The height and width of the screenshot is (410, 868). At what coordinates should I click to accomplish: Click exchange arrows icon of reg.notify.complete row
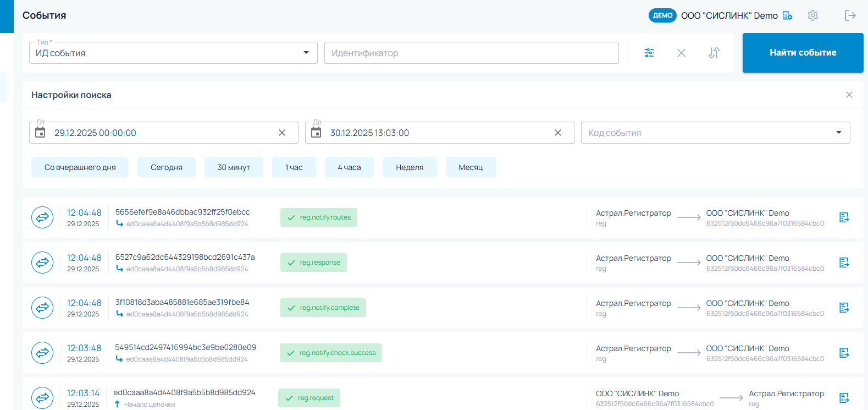pos(42,308)
